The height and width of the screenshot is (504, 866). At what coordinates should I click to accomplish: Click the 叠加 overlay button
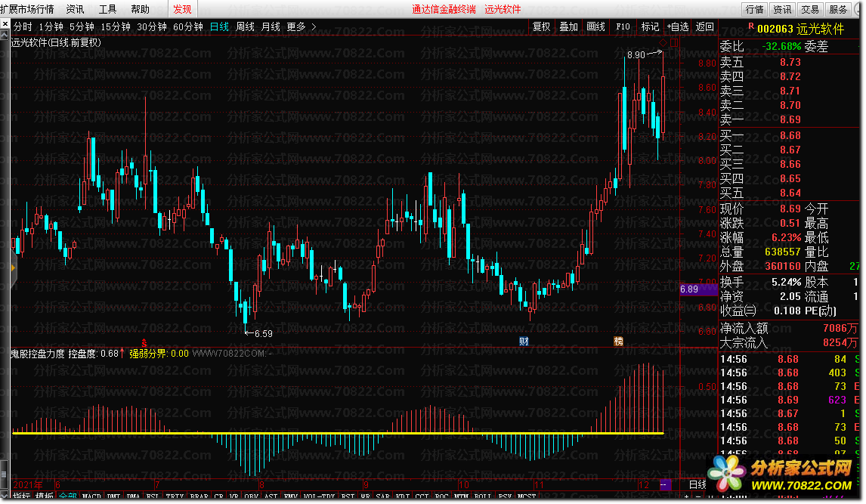tap(568, 26)
